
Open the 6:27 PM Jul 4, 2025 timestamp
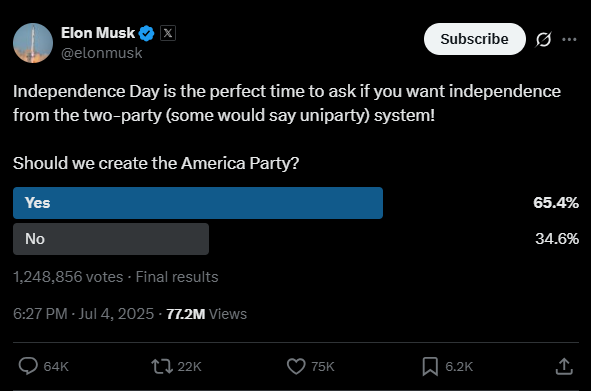point(83,314)
